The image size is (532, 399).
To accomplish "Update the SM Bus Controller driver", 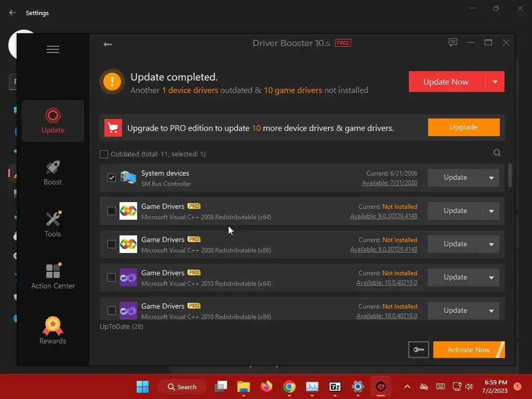I will tap(455, 178).
